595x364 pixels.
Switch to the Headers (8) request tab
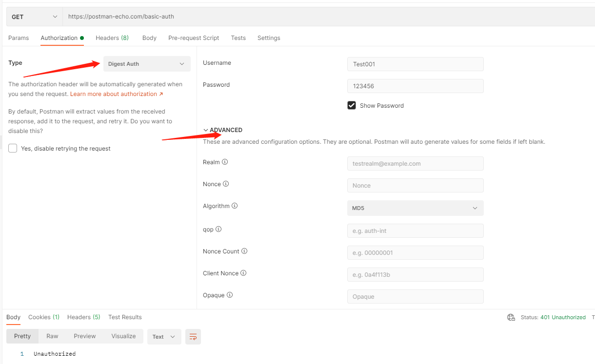(112, 38)
